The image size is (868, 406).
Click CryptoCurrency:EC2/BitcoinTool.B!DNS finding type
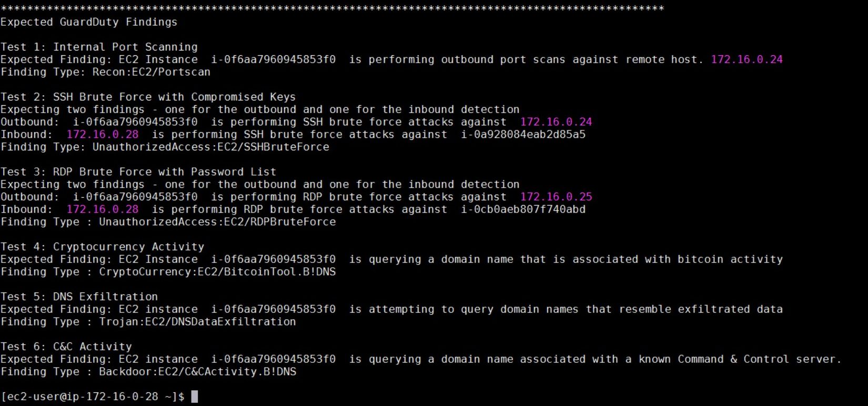[217, 272]
